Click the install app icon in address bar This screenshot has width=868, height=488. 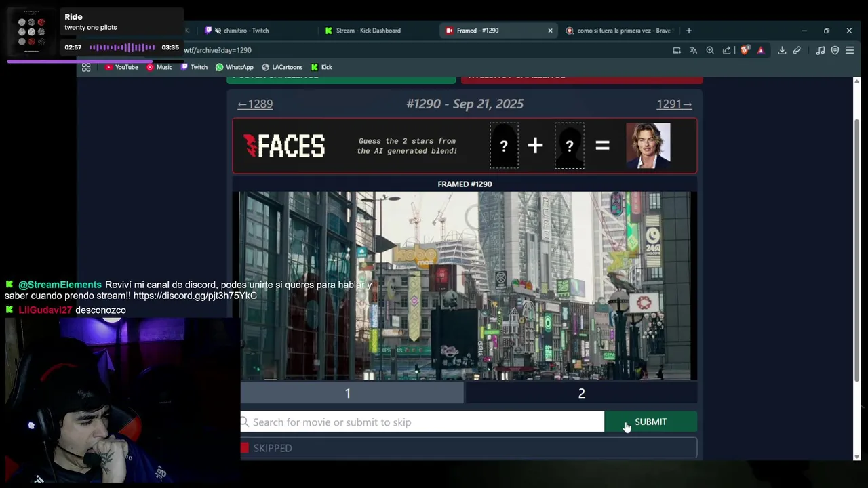click(677, 50)
